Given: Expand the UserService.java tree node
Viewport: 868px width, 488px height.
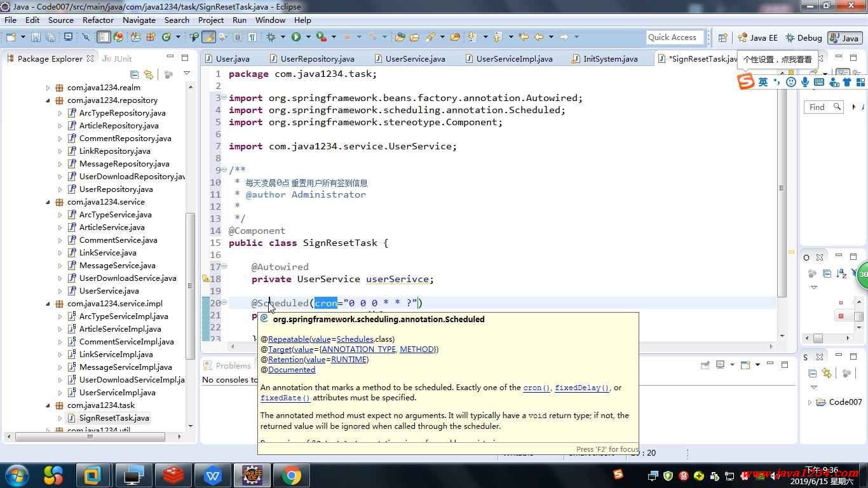Looking at the screenshot, I should click(x=60, y=291).
